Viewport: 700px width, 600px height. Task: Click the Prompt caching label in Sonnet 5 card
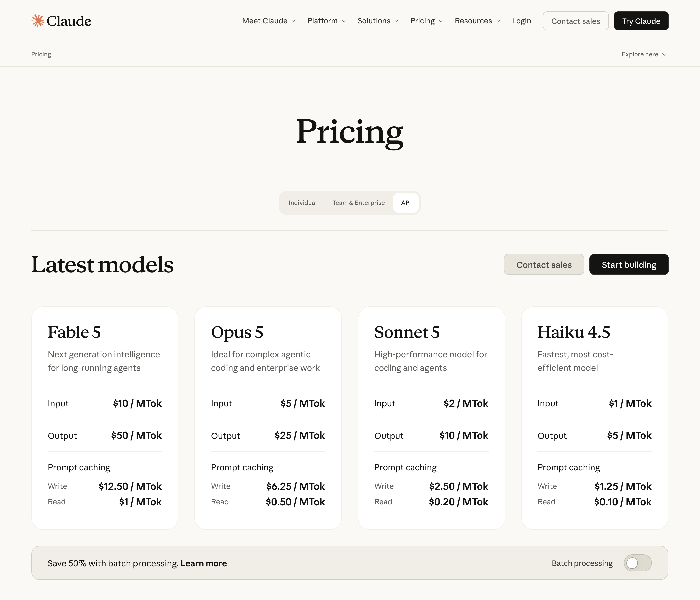[x=405, y=467]
